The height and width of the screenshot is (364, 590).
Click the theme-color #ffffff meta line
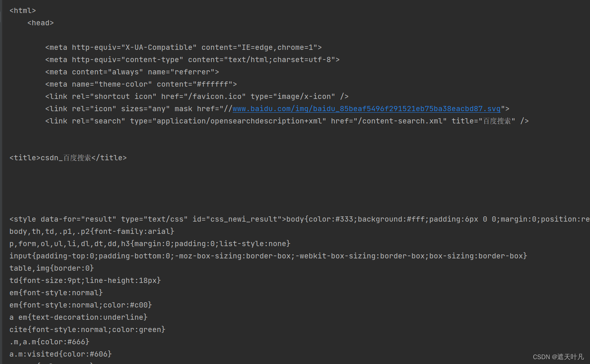(x=141, y=84)
